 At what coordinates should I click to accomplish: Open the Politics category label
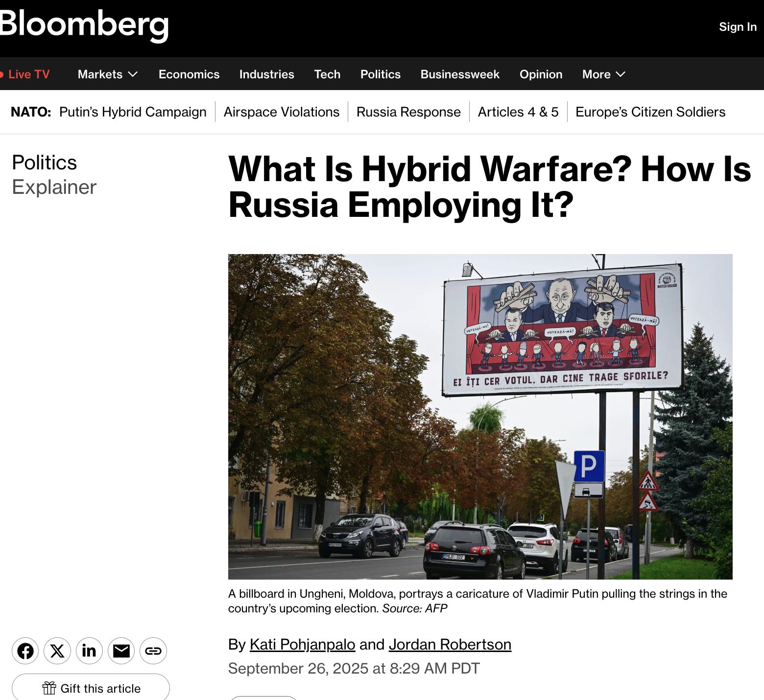(45, 163)
